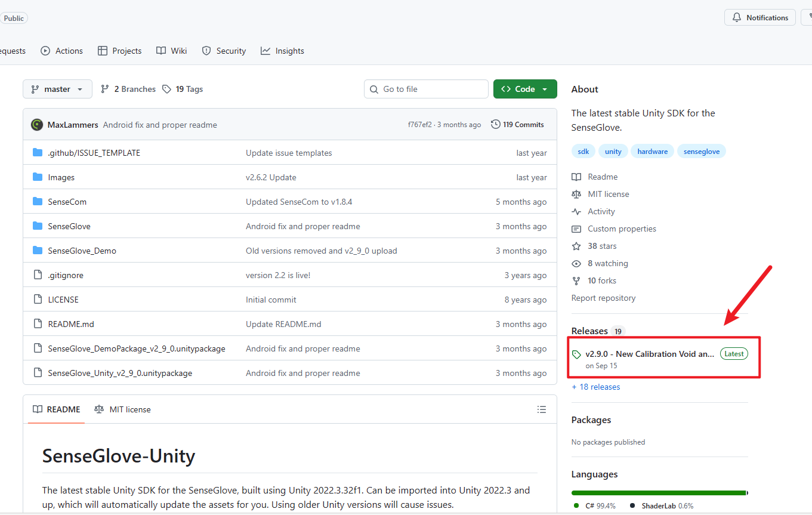Open 'version 2.2 is live!' commit

(278, 275)
